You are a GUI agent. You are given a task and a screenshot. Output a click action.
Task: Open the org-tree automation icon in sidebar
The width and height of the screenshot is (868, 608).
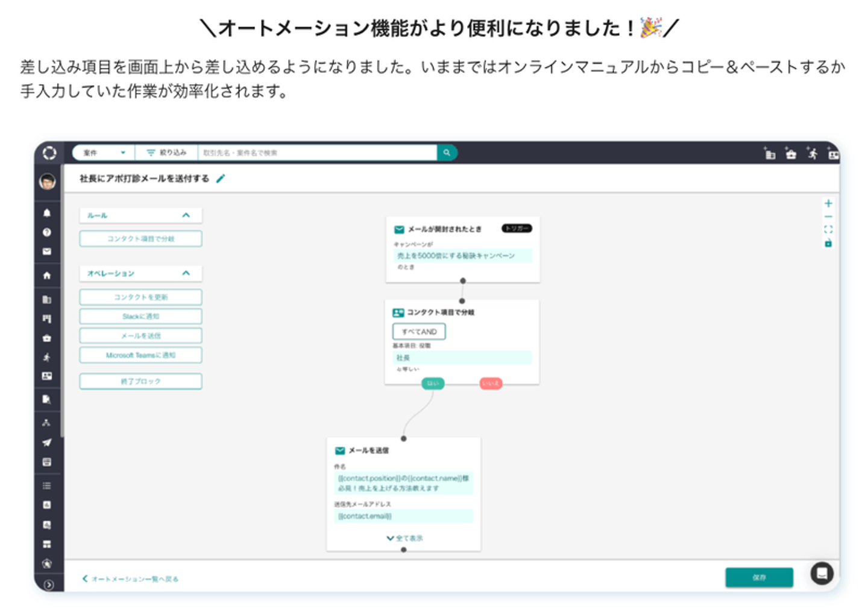point(47,423)
